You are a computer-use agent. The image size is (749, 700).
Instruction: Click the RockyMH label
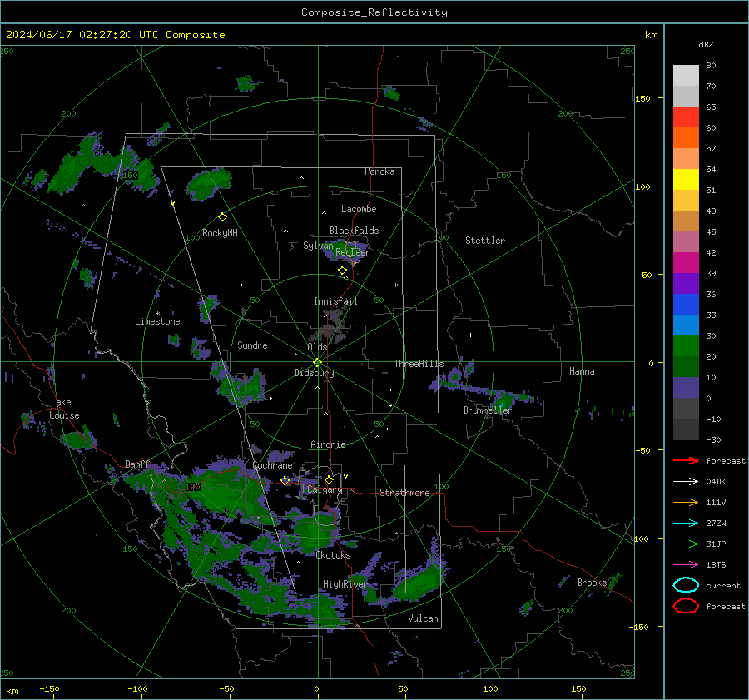[x=220, y=233]
